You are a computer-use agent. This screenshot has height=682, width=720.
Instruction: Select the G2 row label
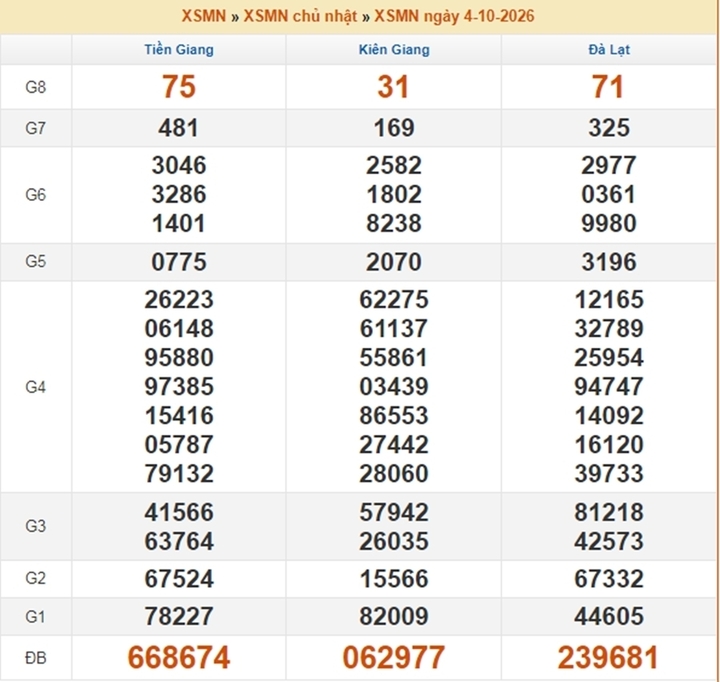35,578
